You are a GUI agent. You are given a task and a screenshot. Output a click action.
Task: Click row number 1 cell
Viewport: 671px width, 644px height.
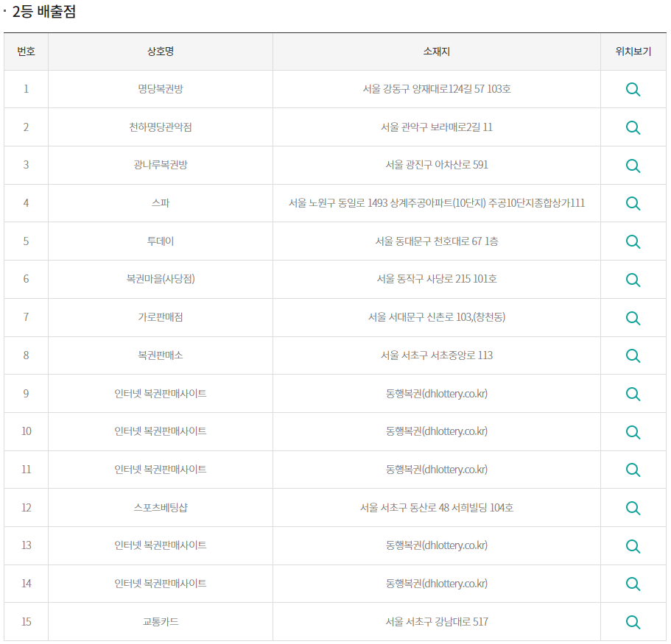point(26,89)
